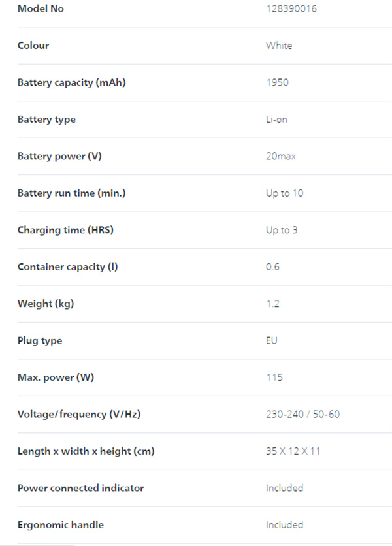Click the Max. power value 115
Screen dimensions: 392x546
[x=274, y=377]
